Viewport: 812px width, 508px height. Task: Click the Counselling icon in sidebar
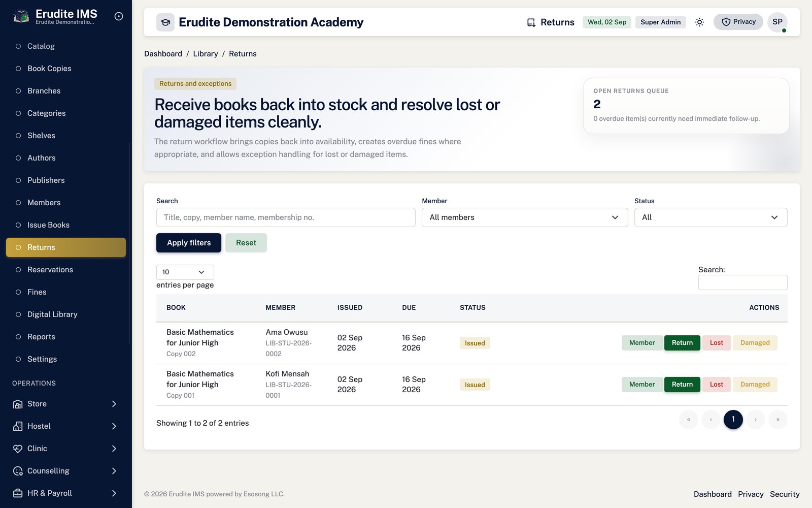click(x=18, y=471)
